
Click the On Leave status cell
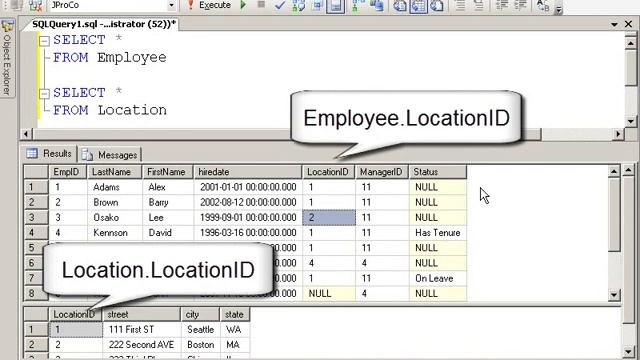pyautogui.click(x=438, y=278)
